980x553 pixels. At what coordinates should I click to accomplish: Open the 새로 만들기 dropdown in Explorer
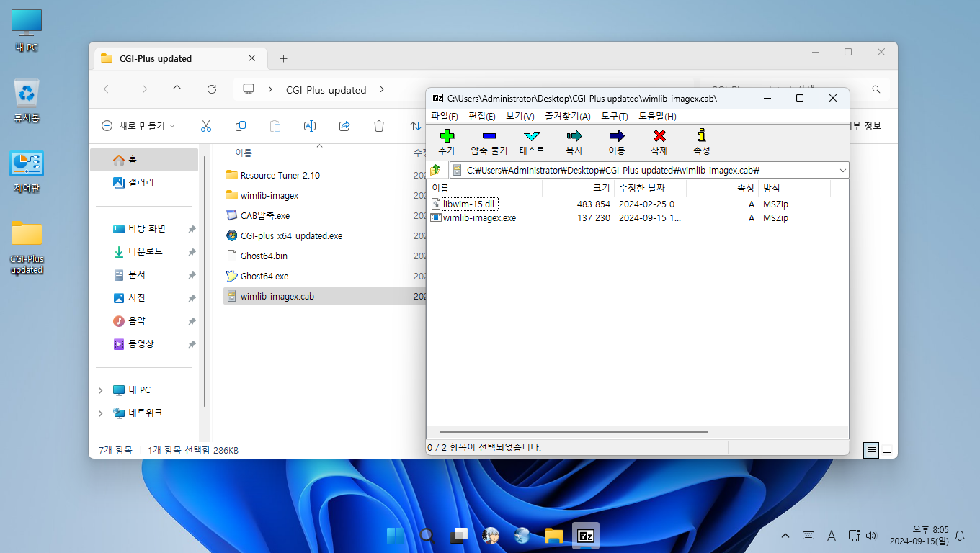pyautogui.click(x=138, y=126)
